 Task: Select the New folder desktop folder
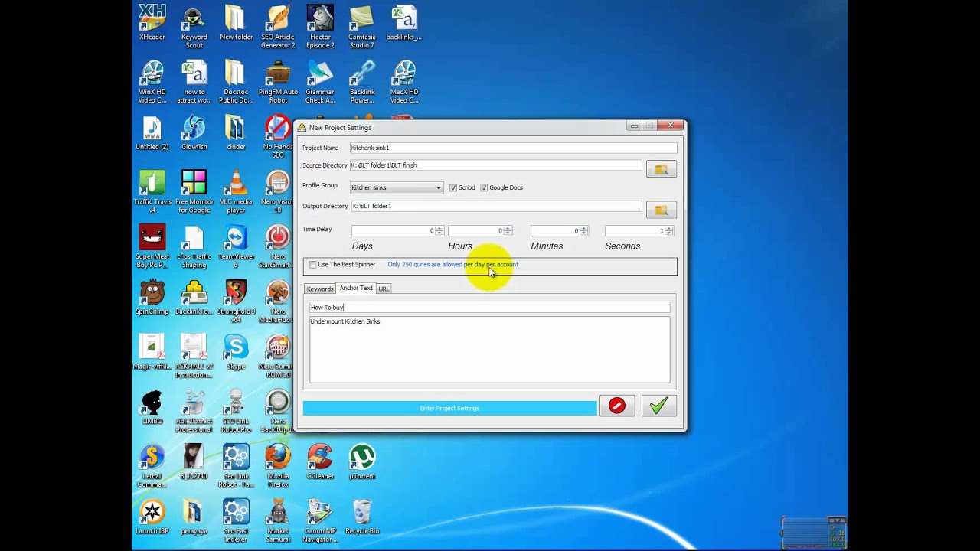click(x=236, y=23)
